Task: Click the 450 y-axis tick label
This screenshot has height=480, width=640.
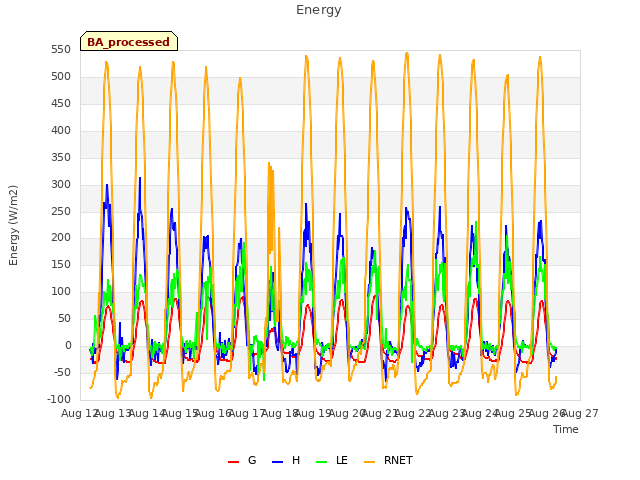Action: [61, 104]
